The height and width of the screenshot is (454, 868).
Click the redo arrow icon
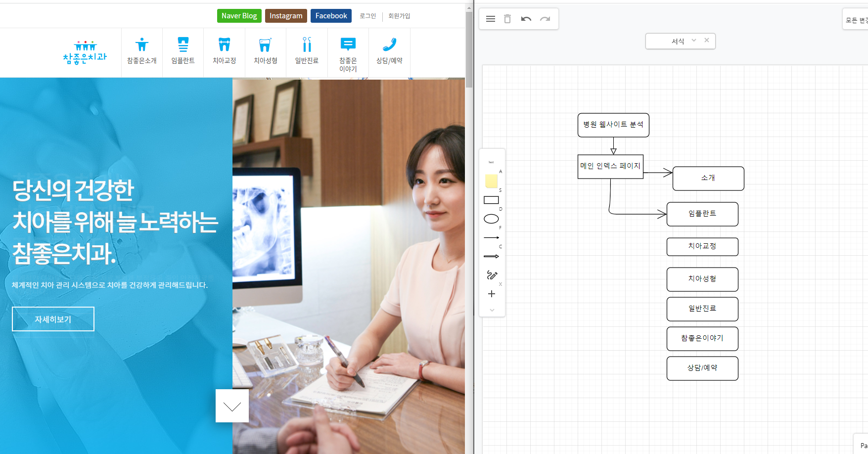(x=545, y=19)
